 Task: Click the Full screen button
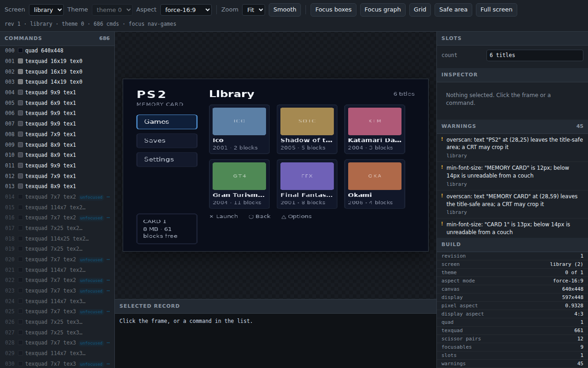tap(497, 10)
